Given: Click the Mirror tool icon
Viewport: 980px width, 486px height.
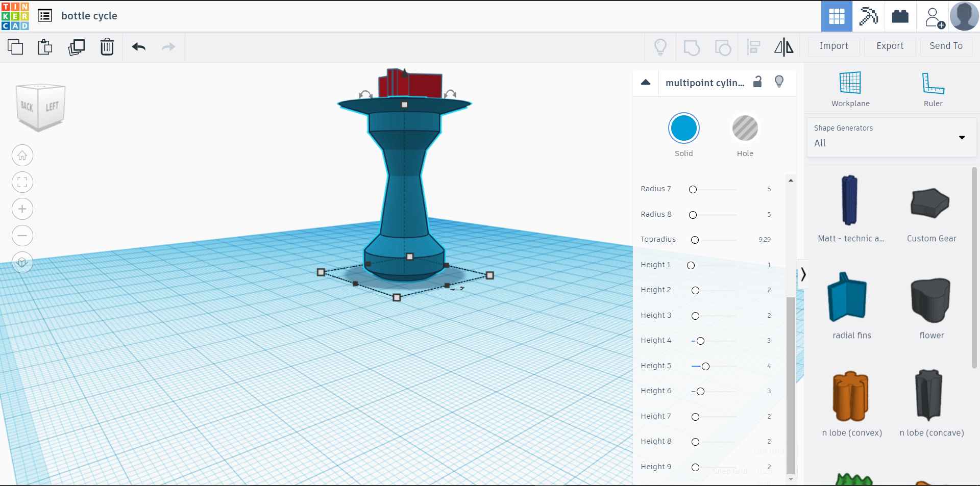Looking at the screenshot, I should tap(783, 47).
